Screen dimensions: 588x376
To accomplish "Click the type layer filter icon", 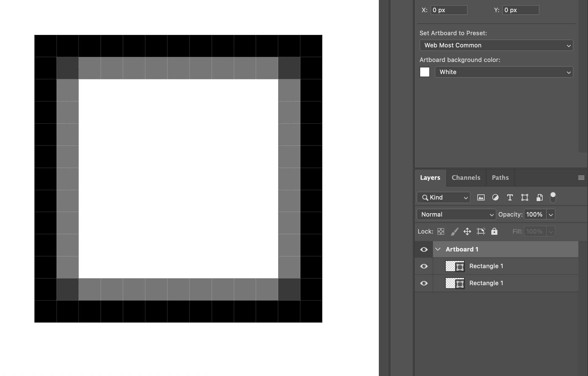I will click(x=510, y=197).
